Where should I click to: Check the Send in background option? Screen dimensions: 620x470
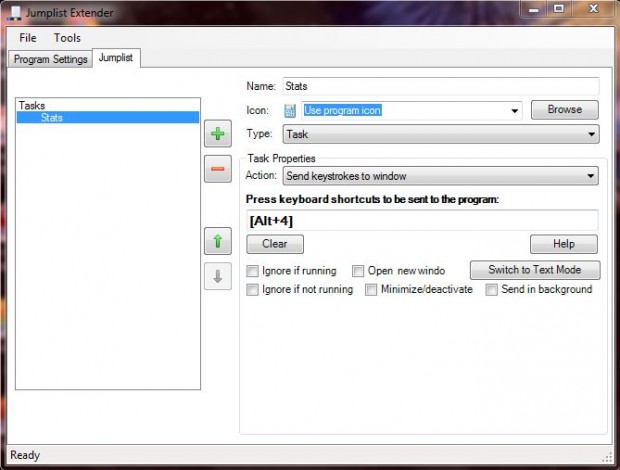tap(492, 290)
